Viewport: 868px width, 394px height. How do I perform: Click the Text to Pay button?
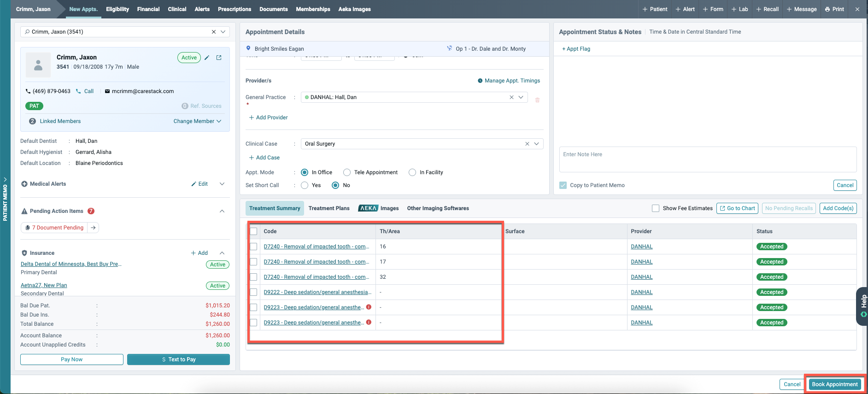pos(178,359)
